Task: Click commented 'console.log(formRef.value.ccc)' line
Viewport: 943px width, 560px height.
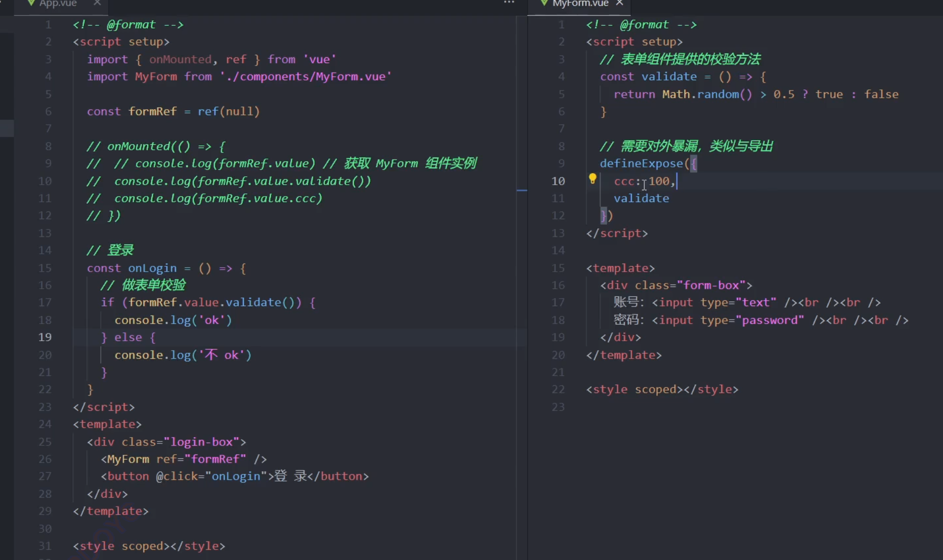Action: click(218, 199)
